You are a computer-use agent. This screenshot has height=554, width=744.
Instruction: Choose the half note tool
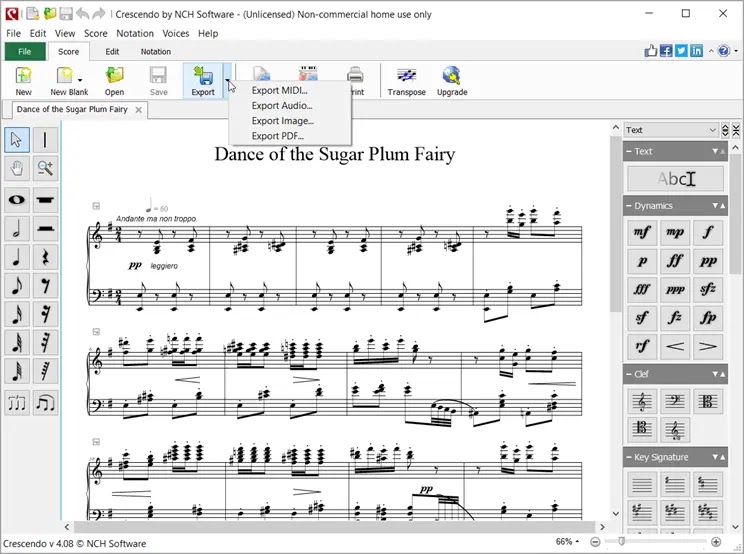[x=17, y=229]
